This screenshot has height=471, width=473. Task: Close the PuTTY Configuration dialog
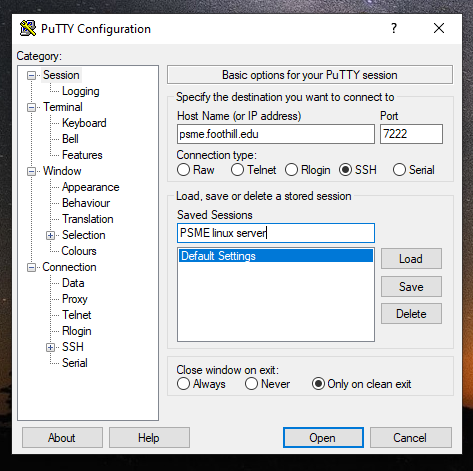tap(439, 28)
